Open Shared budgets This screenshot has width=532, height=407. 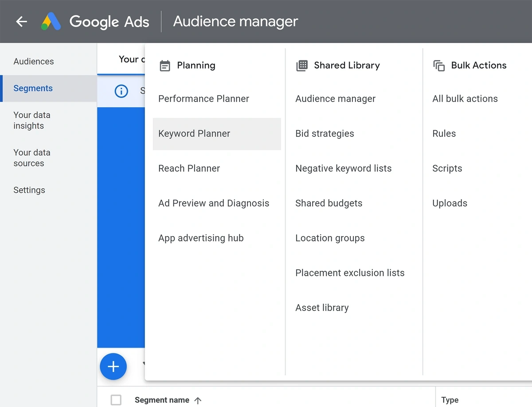pyautogui.click(x=329, y=203)
